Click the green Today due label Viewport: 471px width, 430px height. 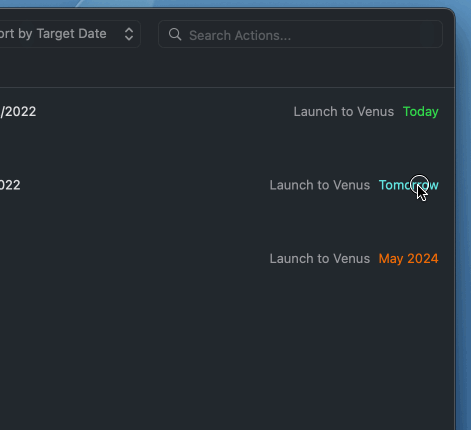click(x=421, y=112)
